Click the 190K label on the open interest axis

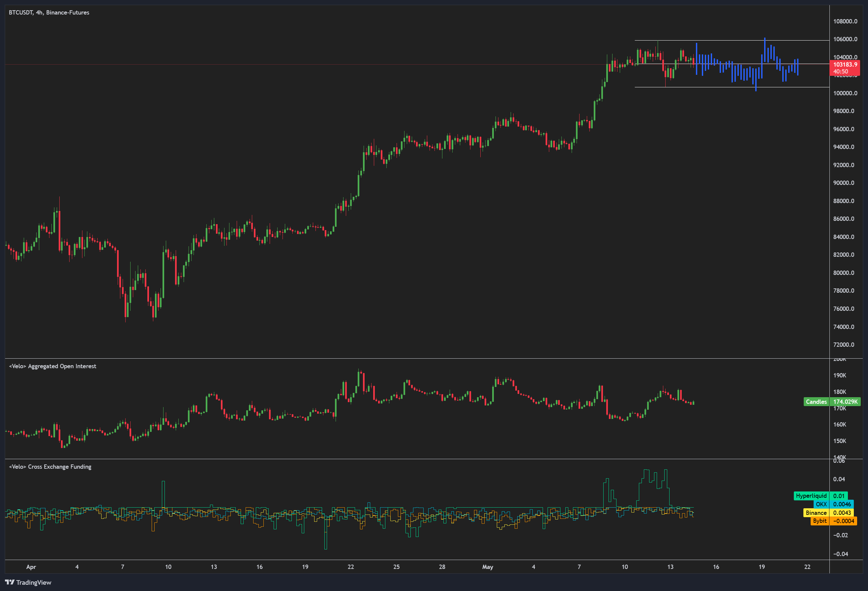pos(839,375)
